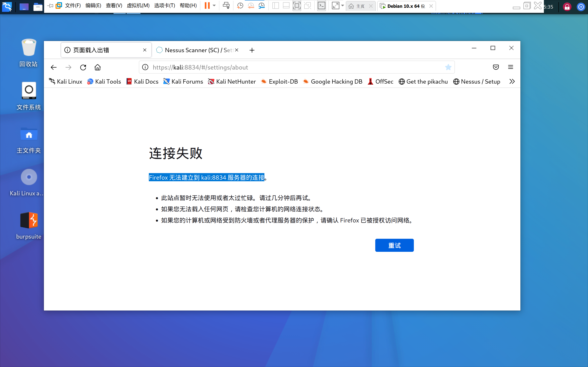Viewport: 588px width, 367px height.
Task: Open burpsuite from the desktop
Action: click(x=29, y=220)
